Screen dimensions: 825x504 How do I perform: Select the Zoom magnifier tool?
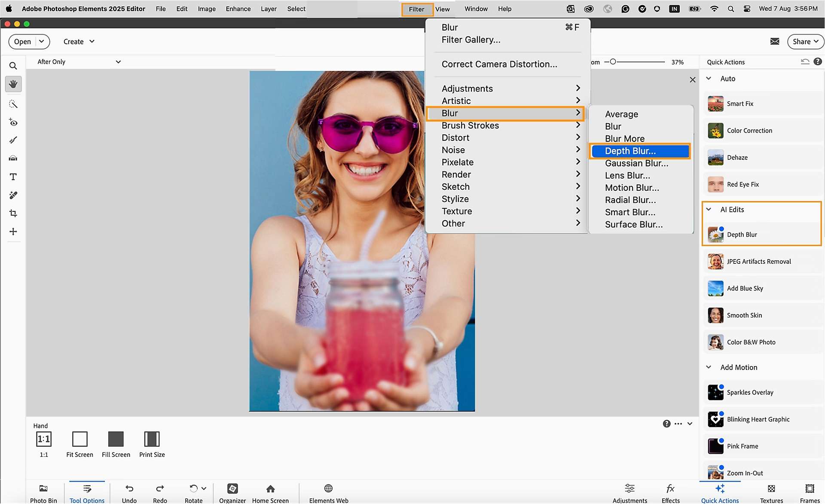click(13, 66)
